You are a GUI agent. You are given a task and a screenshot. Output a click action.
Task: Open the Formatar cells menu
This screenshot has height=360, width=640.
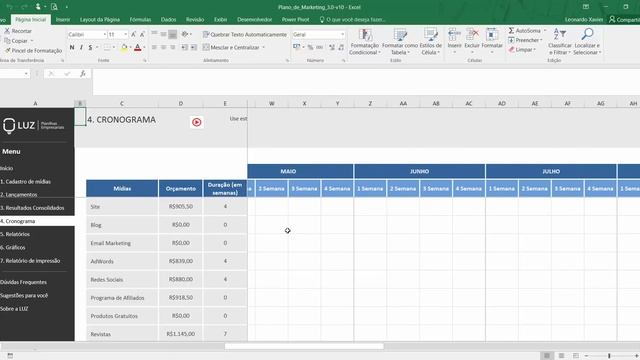click(x=492, y=41)
